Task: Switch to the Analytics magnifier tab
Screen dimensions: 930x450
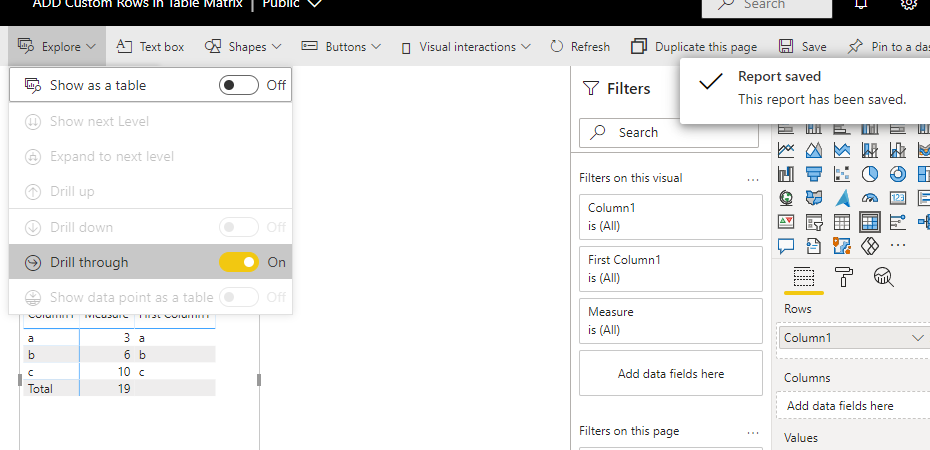Action: click(883, 277)
